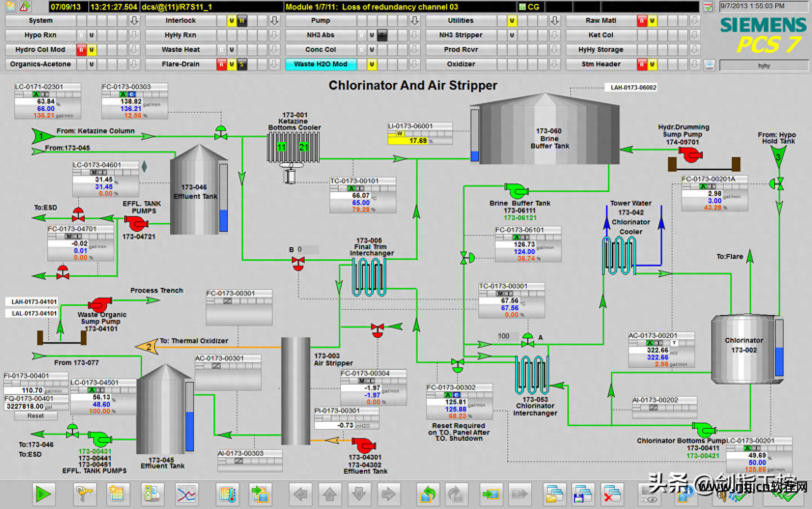Open the trend line chart icon
The width and height of the screenshot is (812, 509).
pyautogui.click(x=186, y=494)
